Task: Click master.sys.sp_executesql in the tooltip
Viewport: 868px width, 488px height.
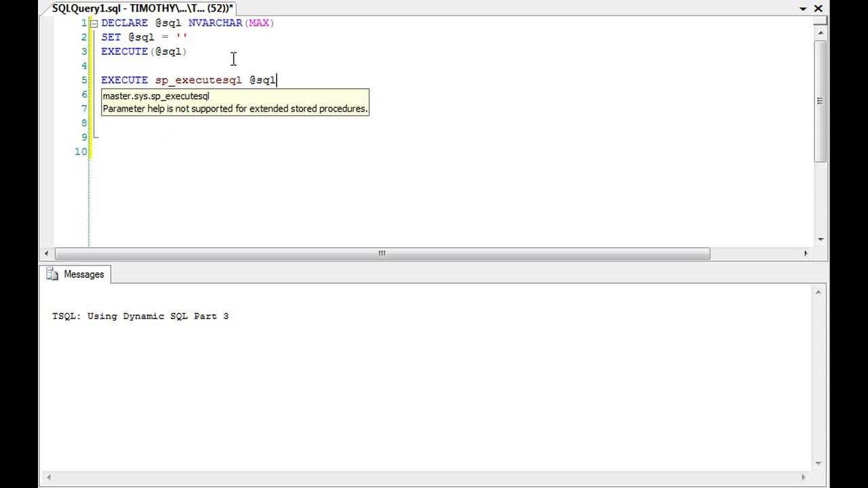Action: click(156, 96)
